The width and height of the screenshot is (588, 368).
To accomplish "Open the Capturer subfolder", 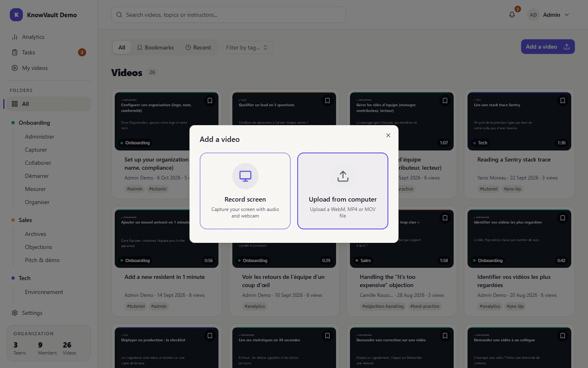I will (x=36, y=150).
